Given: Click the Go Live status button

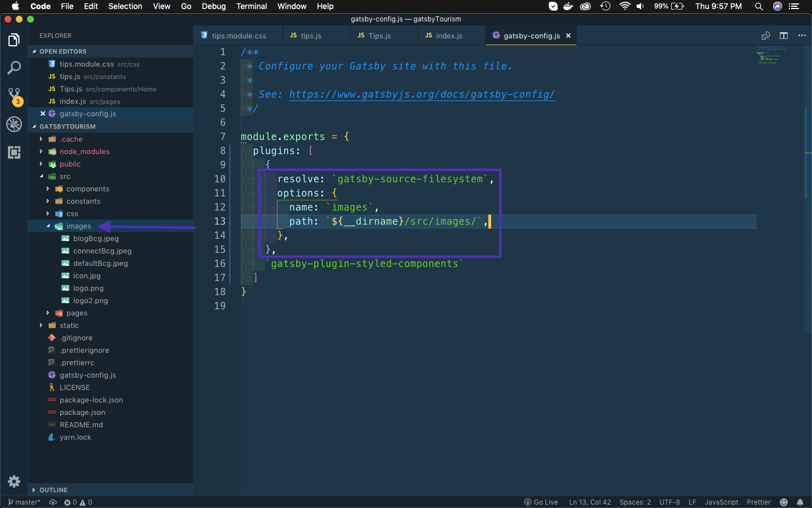Looking at the screenshot, I should [x=541, y=502].
